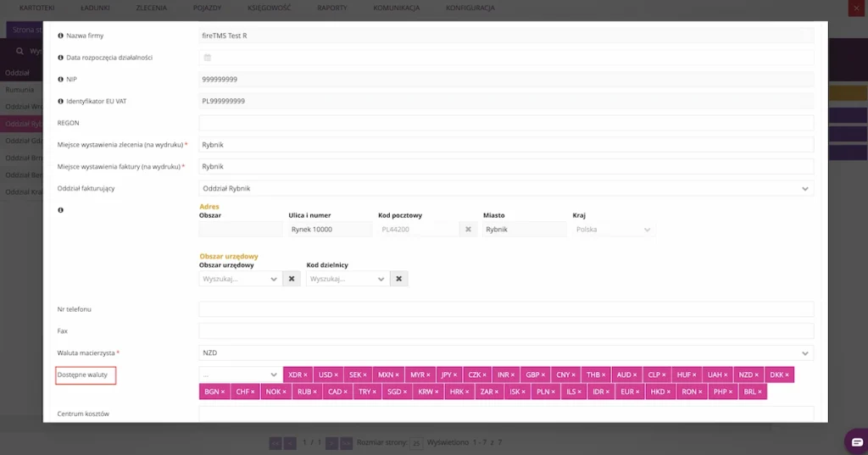
Task: Open RAPORTY menu
Action: pyautogui.click(x=332, y=8)
